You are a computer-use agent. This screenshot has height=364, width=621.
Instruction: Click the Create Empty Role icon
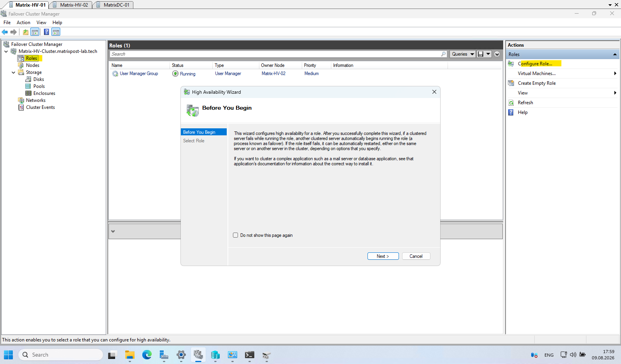[511, 83]
